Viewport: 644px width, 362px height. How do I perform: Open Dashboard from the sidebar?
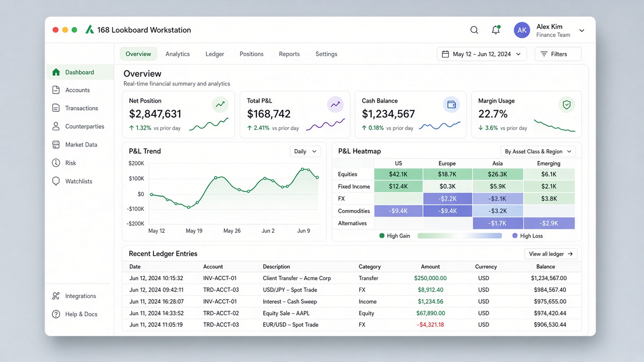pos(80,72)
